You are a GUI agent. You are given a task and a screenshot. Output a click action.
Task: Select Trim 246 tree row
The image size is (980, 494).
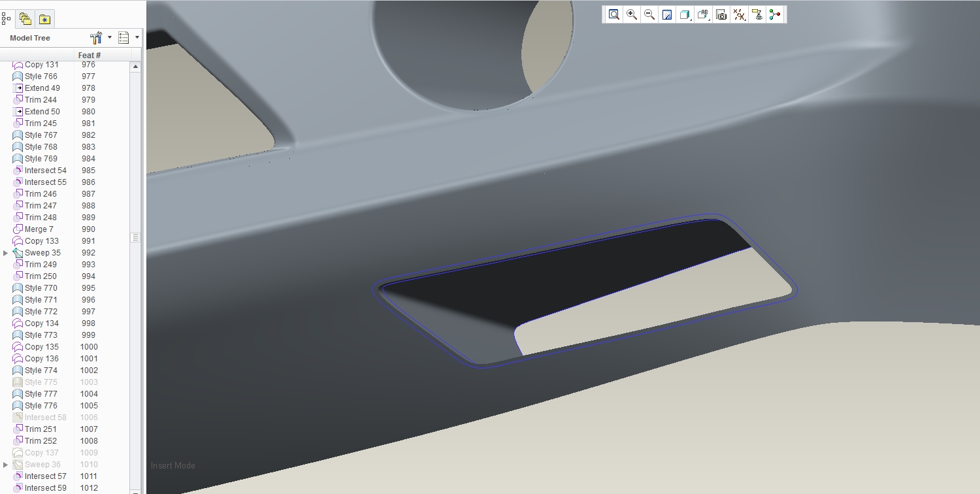(x=41, y=194)
